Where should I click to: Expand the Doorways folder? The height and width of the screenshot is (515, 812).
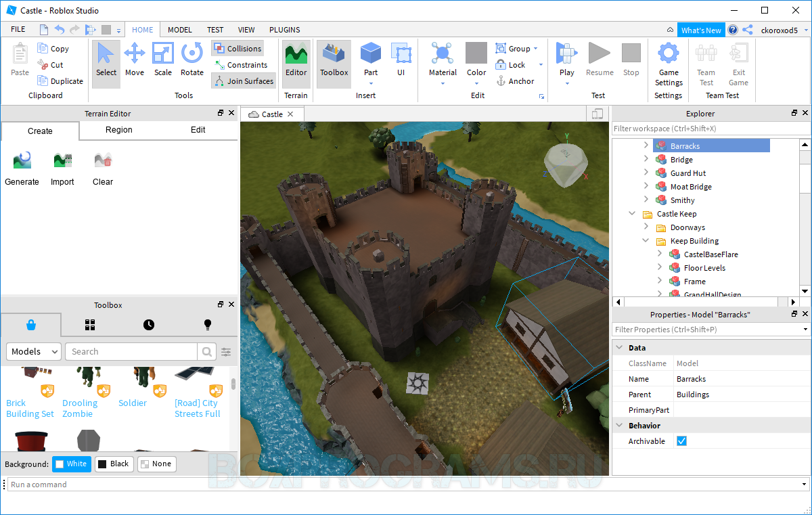[x=646, y=227]
